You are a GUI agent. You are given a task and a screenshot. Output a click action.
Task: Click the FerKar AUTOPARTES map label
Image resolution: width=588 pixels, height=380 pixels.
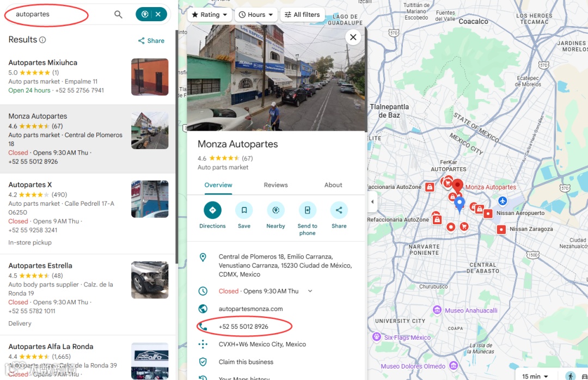(448, 166)
